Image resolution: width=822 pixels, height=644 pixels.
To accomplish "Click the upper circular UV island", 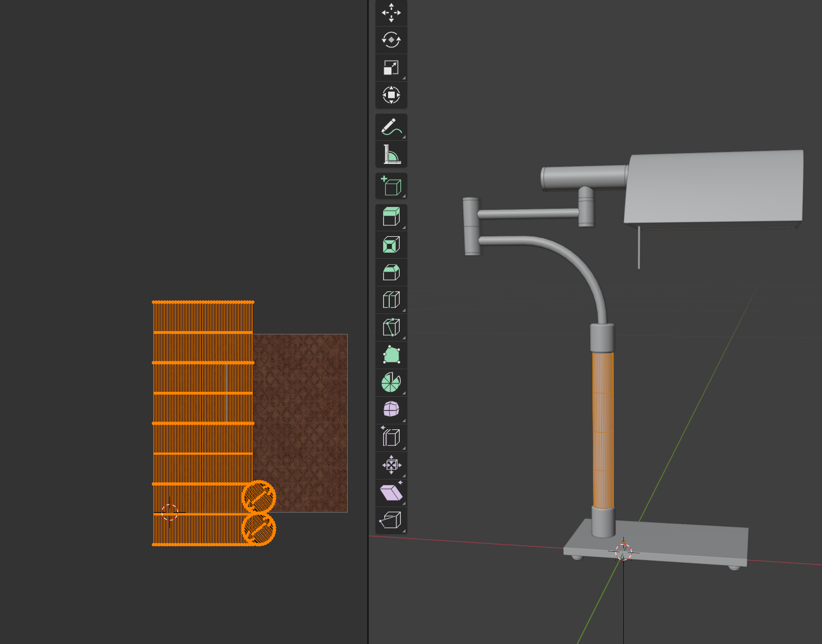I will click(x=259, y=497).
